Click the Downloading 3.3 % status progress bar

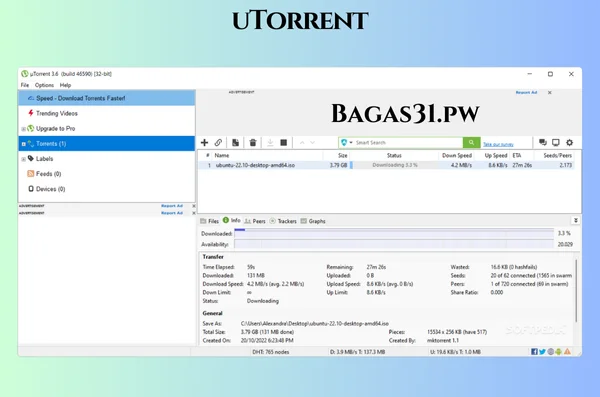[x=394, y=165]
